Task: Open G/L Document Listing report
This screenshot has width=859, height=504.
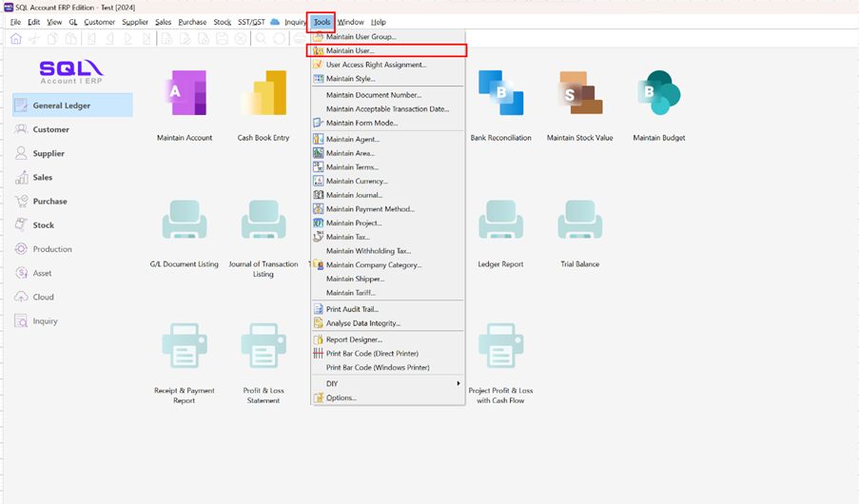Action: tap(185, 221)
